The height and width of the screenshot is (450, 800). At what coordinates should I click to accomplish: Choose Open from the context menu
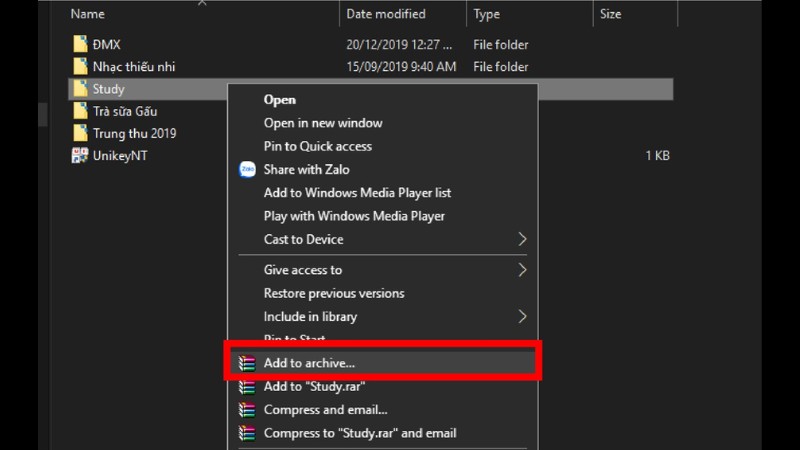[x=280, y=99]
